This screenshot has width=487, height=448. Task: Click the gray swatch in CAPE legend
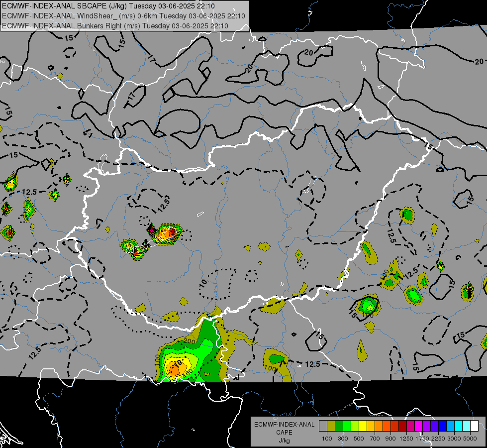tap(323, 426)
